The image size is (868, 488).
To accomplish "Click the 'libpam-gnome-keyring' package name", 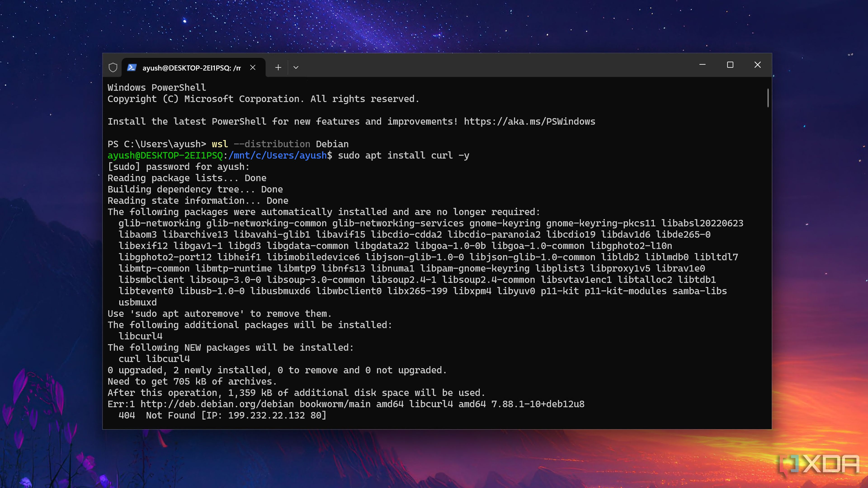I will coord(475,268).
